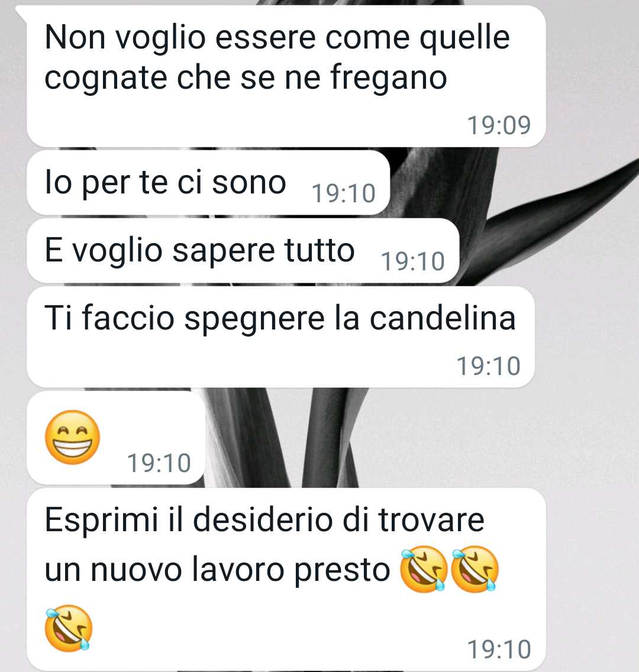Screen dimensions: 639x672
Task: Select the "Ti faccio spegnere la candelina" message
Action: point(280,337)
